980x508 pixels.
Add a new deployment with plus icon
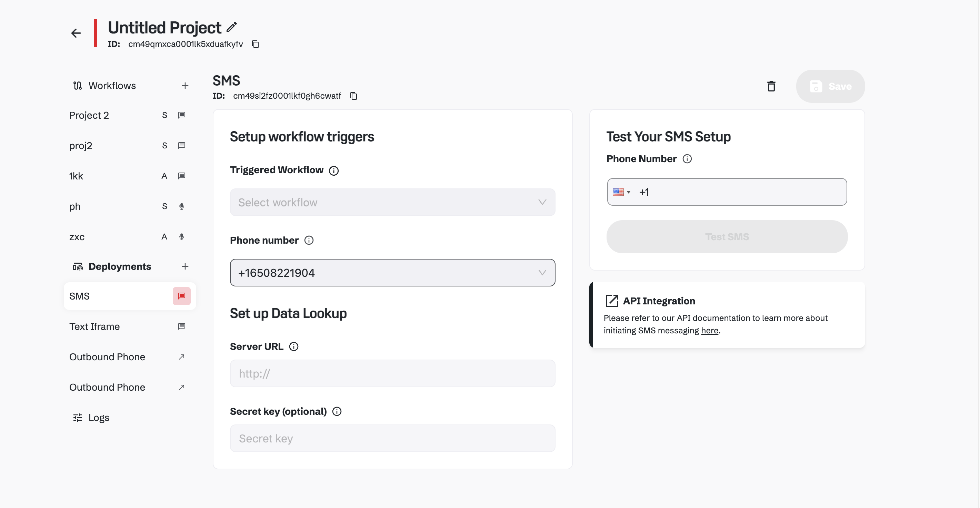tap(185, 266)
